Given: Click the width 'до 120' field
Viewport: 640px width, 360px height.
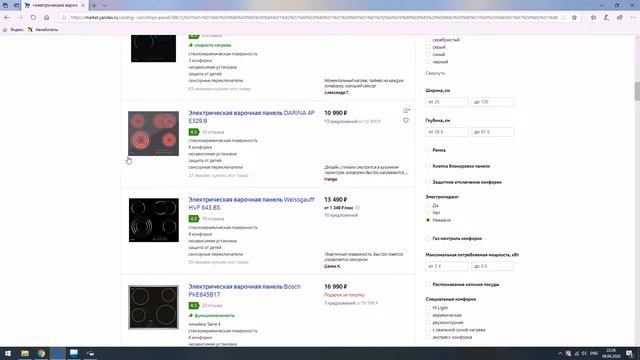Looking at the screenshot, I should [x=492, y=102].
